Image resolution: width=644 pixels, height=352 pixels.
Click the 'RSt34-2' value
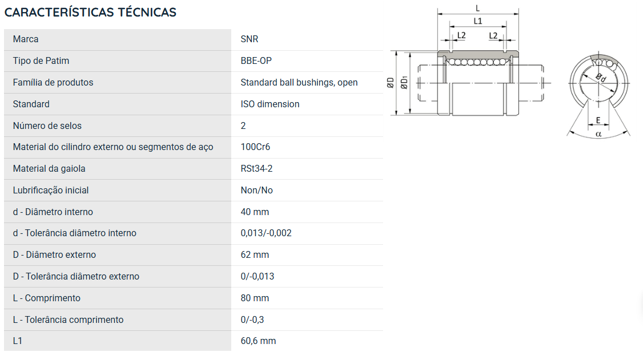[256, 169]
